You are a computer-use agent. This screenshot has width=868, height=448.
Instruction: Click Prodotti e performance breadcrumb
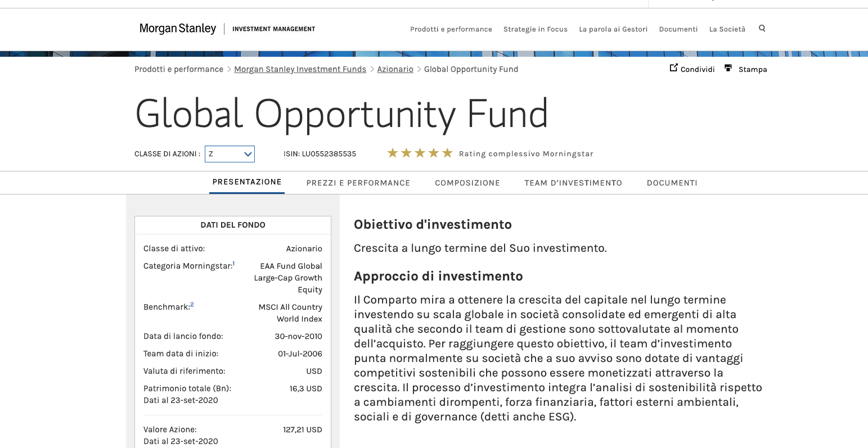179,69
